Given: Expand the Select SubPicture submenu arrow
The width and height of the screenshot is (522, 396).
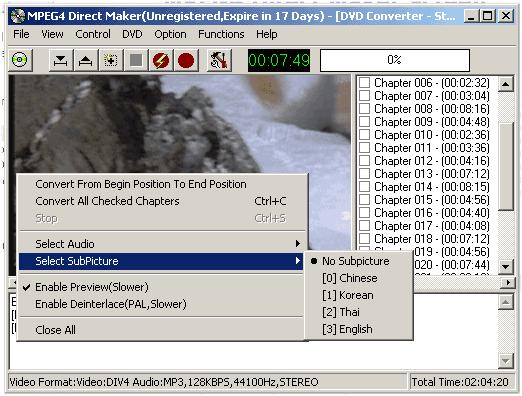Looking at the screenshot, I should click(298, 261).
